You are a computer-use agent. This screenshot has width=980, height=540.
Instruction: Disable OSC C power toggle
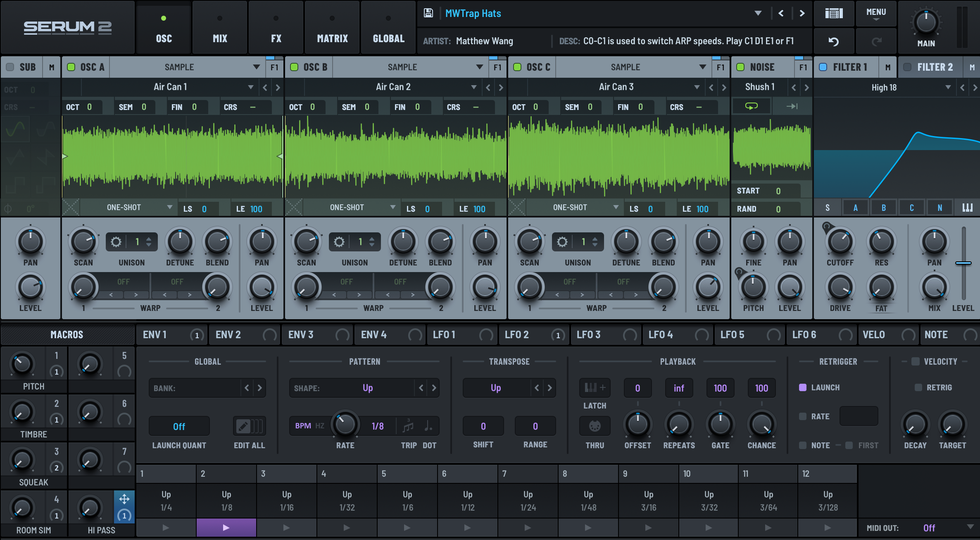point(517,67)
